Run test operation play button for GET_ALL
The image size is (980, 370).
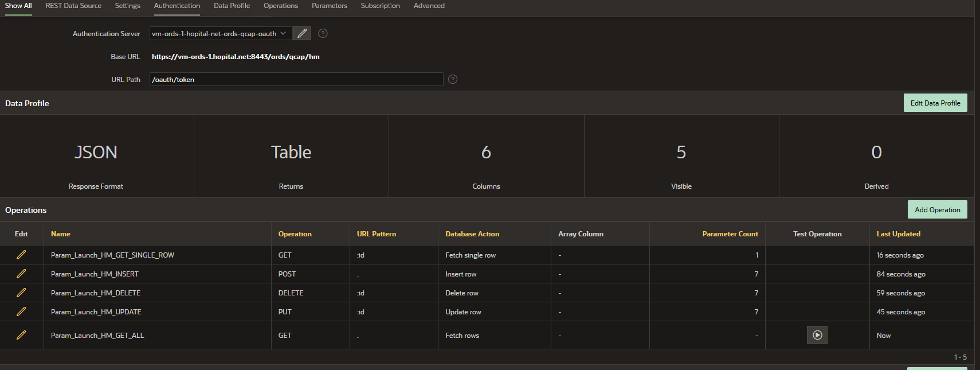click(x=817, y=335)
